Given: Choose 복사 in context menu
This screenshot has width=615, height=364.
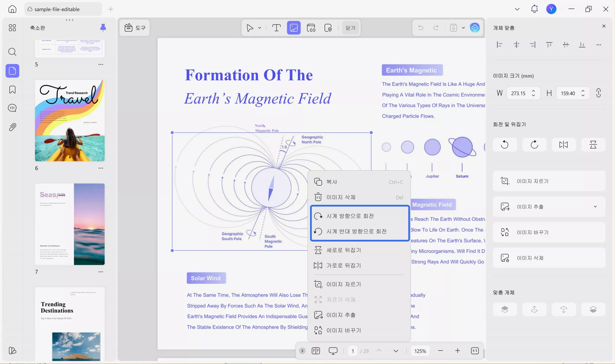Looking at the screenshot, I should tap(359, 182).
